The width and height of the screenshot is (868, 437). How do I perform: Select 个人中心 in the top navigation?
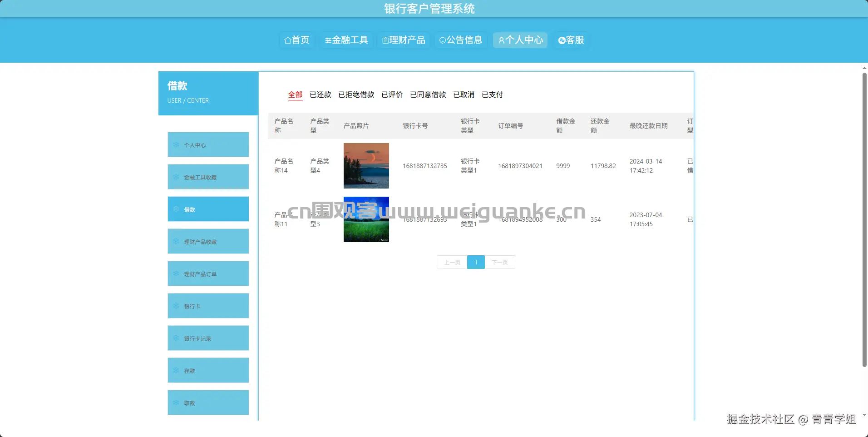[x=520, y=40]
